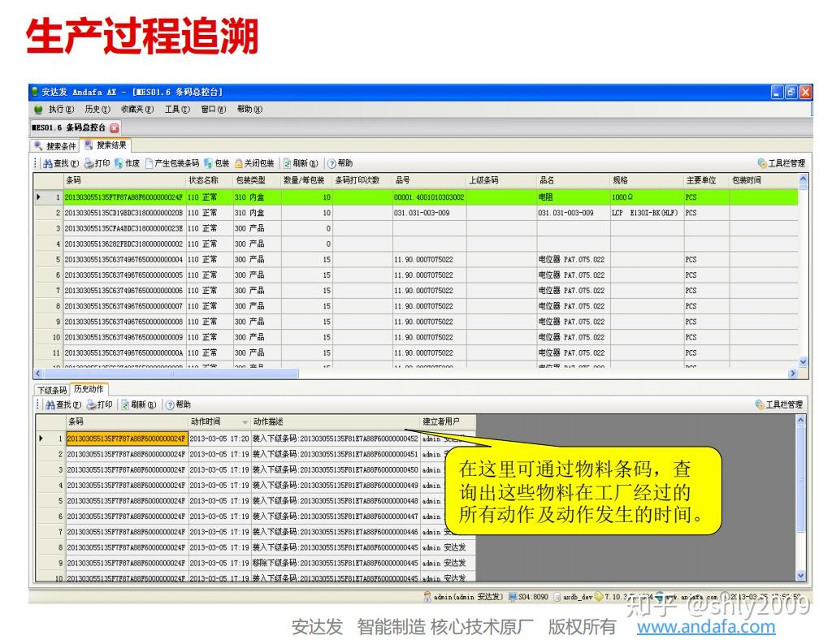Select barcode 201303055135CD19BDC318000000020B in row 2
The width and height of the screenshot is (832, 644).
point(124,213)
